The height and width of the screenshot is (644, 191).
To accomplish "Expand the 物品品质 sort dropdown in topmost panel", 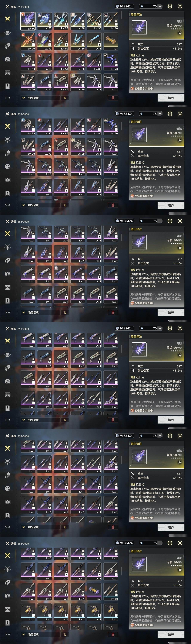I will tap(40, 98).
